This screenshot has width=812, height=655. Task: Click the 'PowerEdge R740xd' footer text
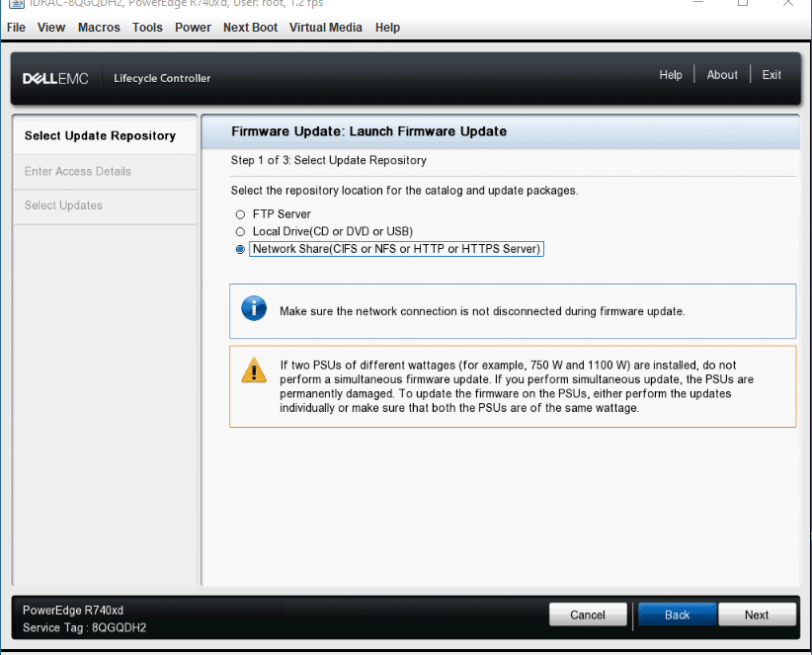(x=73, y=611)
